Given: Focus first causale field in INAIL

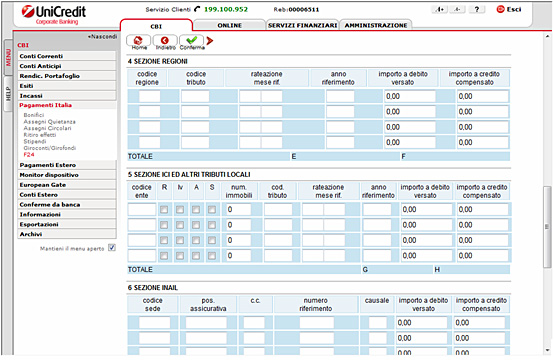Looking at the screenshot, I should pos(378,323).
